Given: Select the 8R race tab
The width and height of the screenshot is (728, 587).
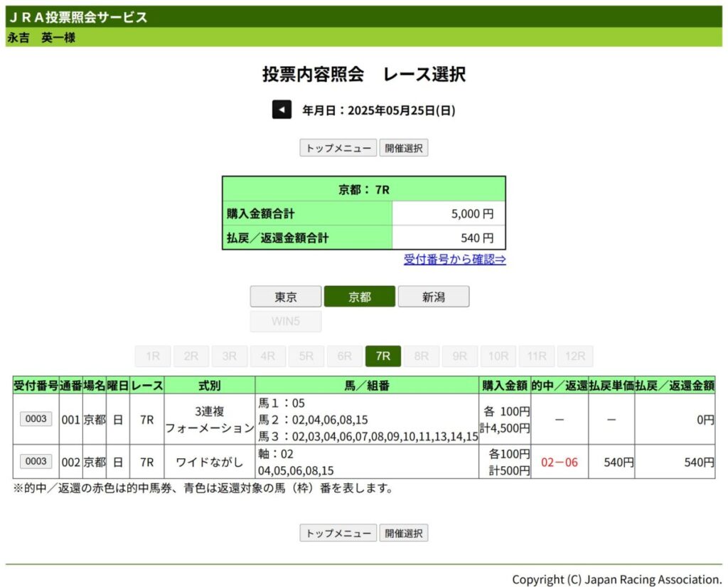Looking at the screenshot, I should tap(422, 356).
